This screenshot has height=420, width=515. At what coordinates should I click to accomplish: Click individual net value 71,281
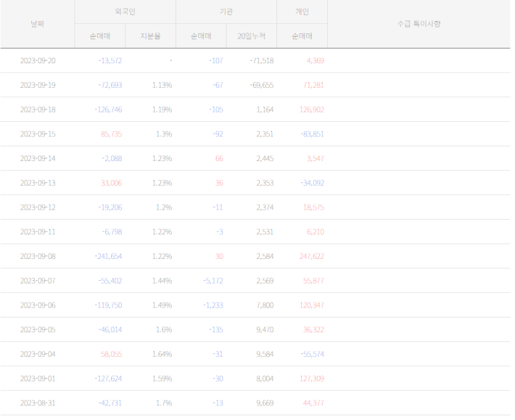point(314,85)
